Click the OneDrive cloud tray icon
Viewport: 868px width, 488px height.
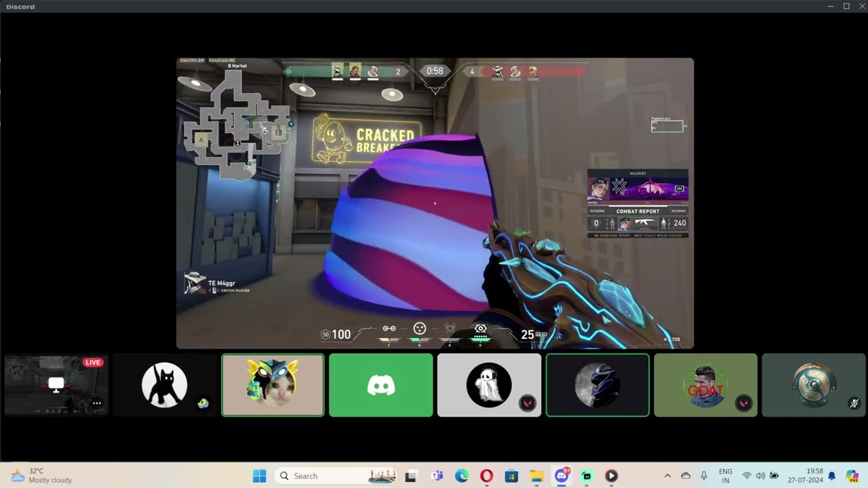(686, 476)
